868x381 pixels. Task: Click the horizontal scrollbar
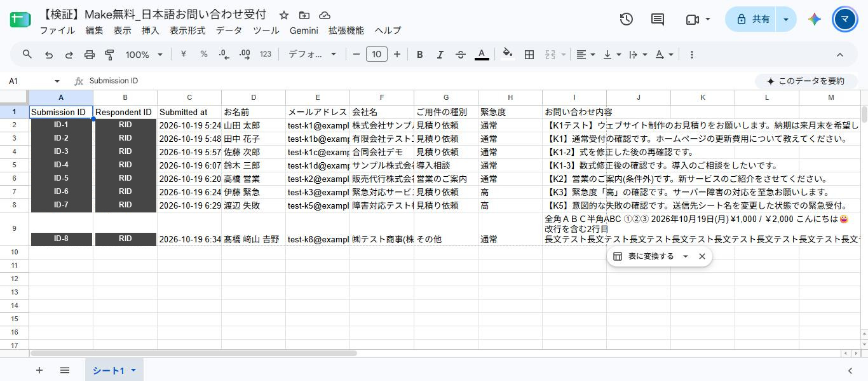point(194,353)
